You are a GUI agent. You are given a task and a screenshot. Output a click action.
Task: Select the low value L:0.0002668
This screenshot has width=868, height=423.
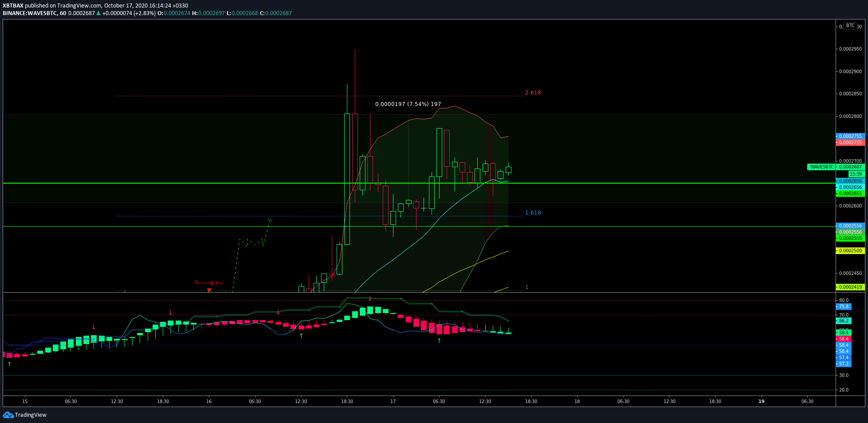pyautogui.click(x=242, y=13)
